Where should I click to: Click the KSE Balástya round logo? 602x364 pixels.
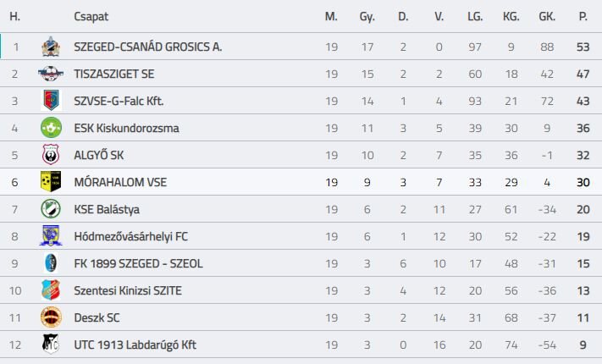(x=51, y=209)
